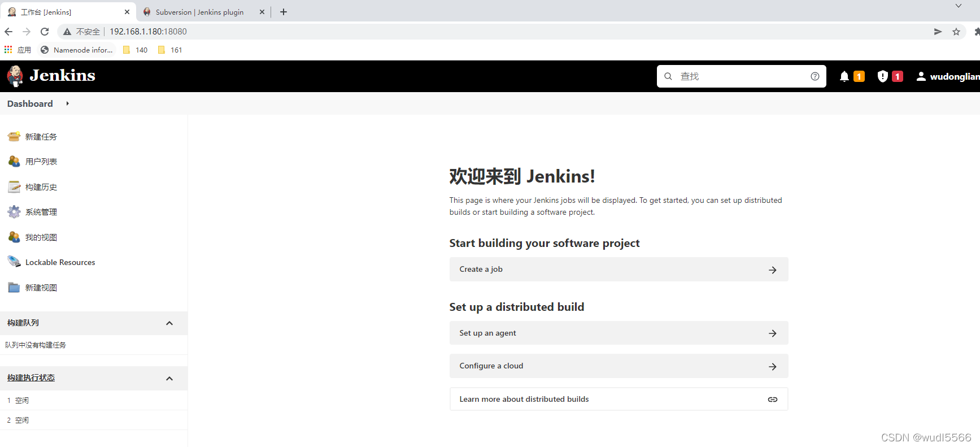
Task: Click the 构建执行状态 heading link
Action: [31, 378]
